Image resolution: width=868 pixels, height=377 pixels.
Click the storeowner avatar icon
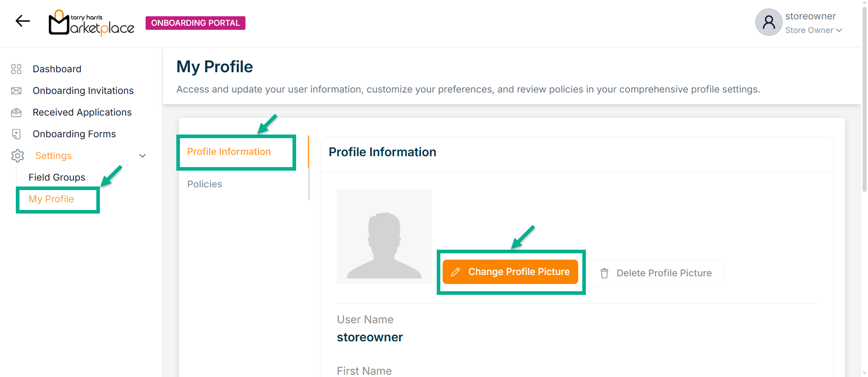click(x=769, y=22)
